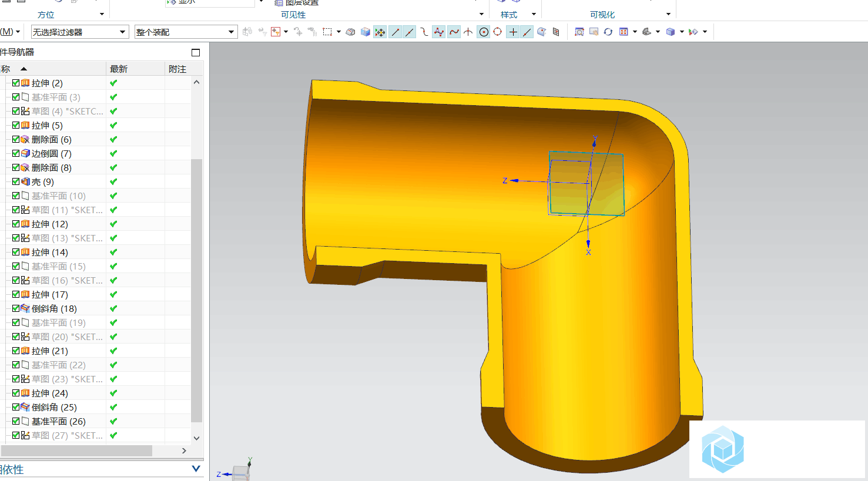Uncheck the 删除面 (6) checkbox
Viewport: 868px width, 481px height.
click(16, 139)
